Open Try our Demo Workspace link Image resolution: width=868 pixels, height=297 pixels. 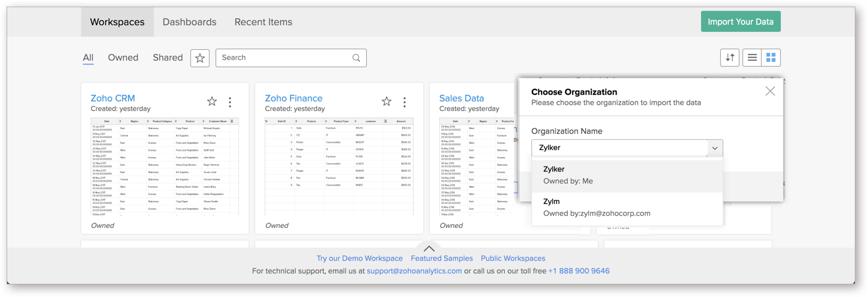point(360,259)
